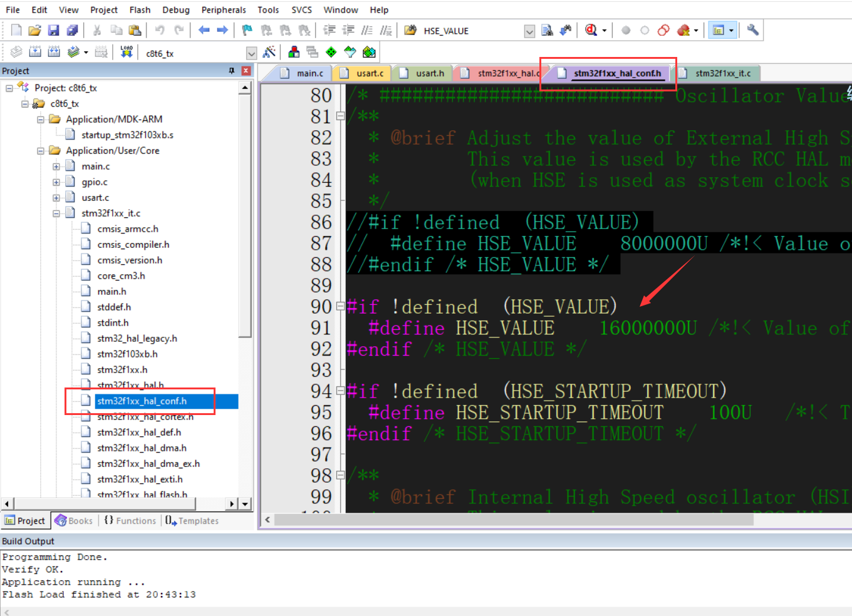
Task: Open the File menu
Action: pos(13,10)
